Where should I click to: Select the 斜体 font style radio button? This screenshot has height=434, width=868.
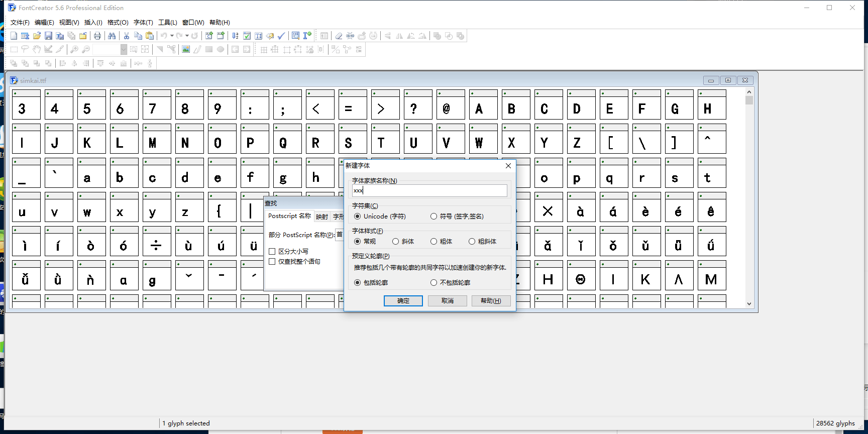click(x=396, y=242)
